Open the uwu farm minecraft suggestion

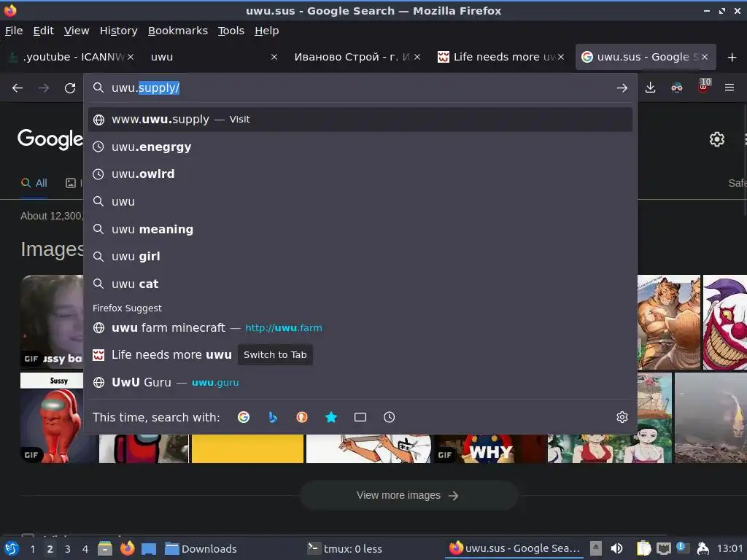(360, 327)
